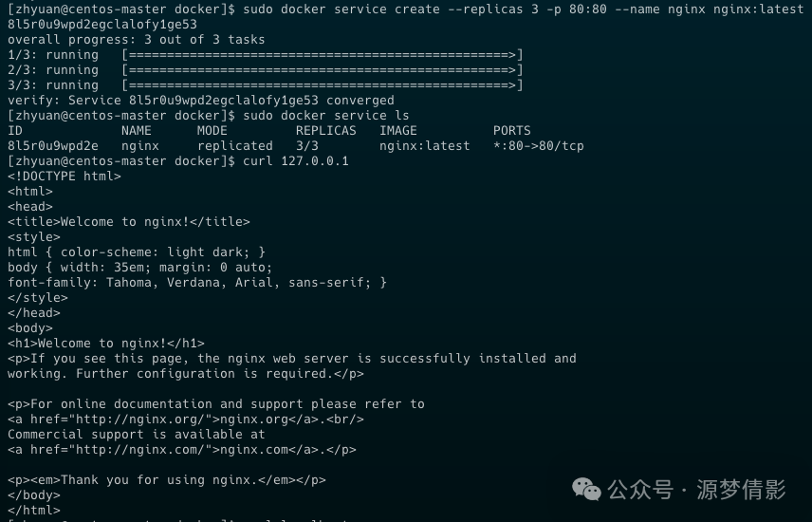Click the 'overall progress: 3 out of 3 tasks' line
The height and width of the screenshot is (522, 812).
point(137,40)
